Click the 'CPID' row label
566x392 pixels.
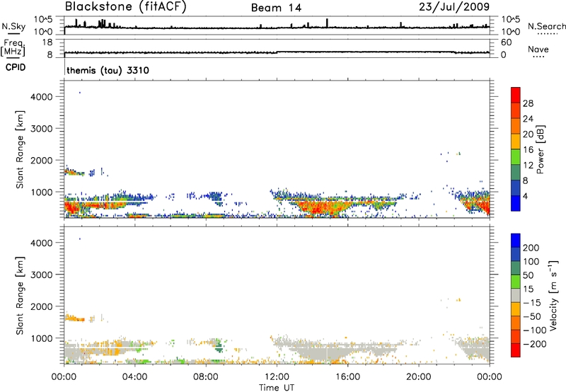(16, 67)
